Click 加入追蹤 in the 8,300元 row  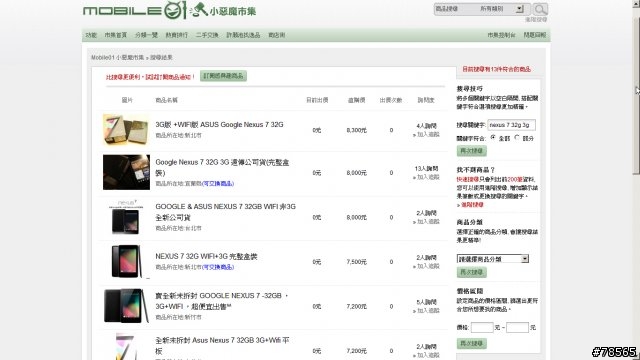tap(427, 135)
